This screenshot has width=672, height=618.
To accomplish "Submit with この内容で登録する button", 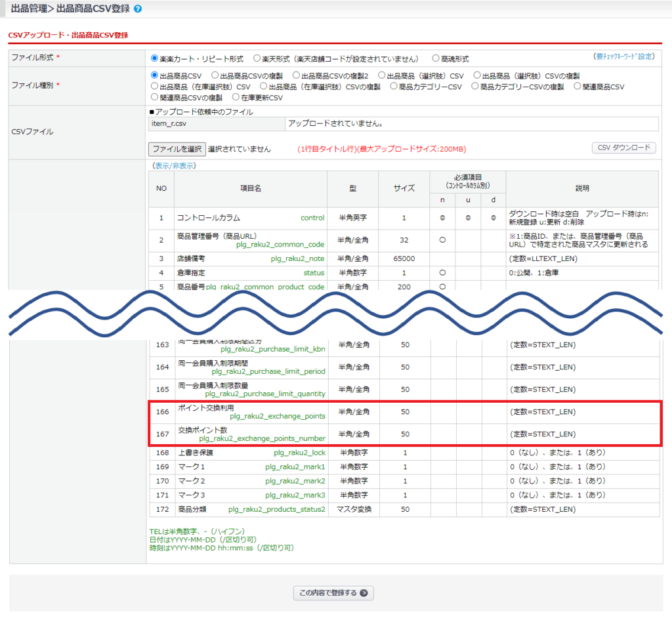I will click(333, 593).
